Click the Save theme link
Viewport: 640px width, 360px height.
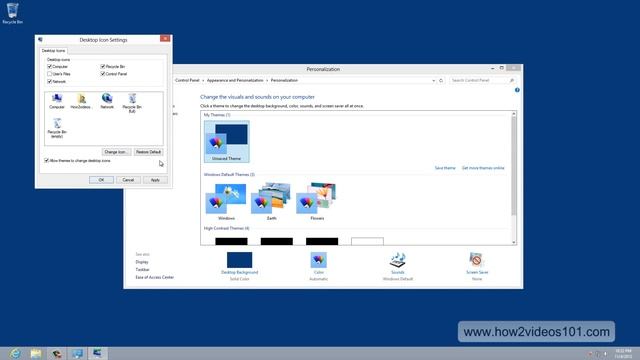click(445, 168)
